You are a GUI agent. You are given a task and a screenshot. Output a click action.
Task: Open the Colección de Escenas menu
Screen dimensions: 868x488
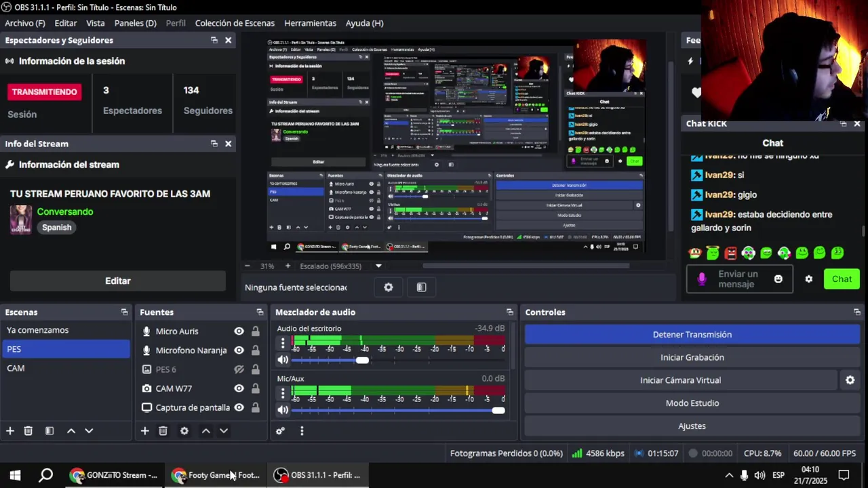click(235, 23)
